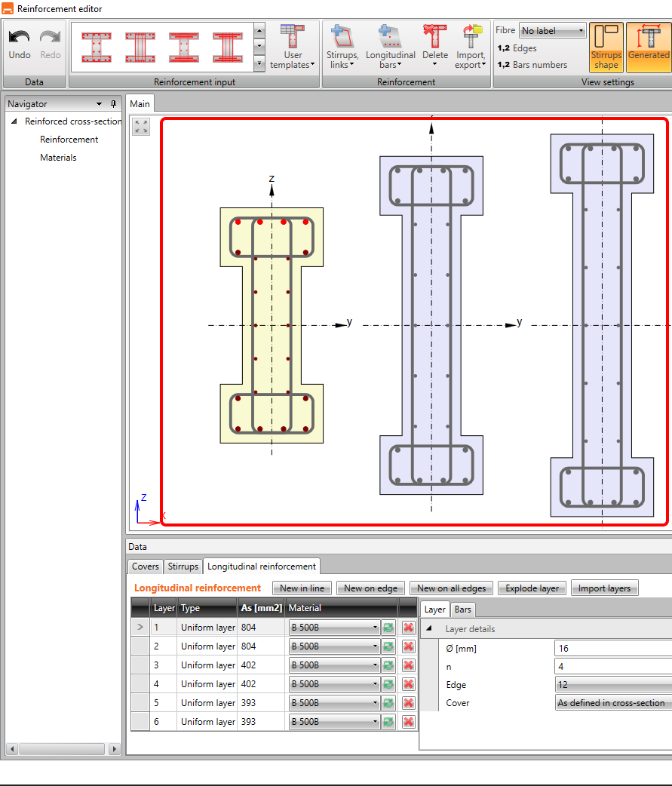
Task: Click the Delete reinforcement icon
Action: (434, 36)
